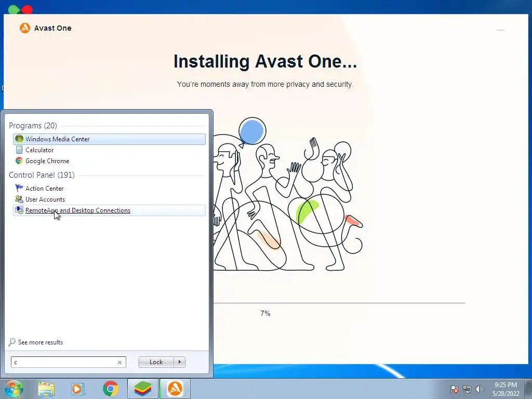Click the Windows Media Center icon
The height and width of the screenshot is (399, 532).
pos(19,139)
